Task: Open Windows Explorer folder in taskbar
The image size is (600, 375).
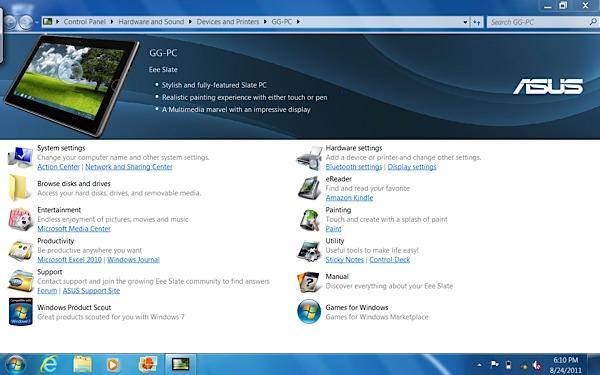Action: (82, 365)
